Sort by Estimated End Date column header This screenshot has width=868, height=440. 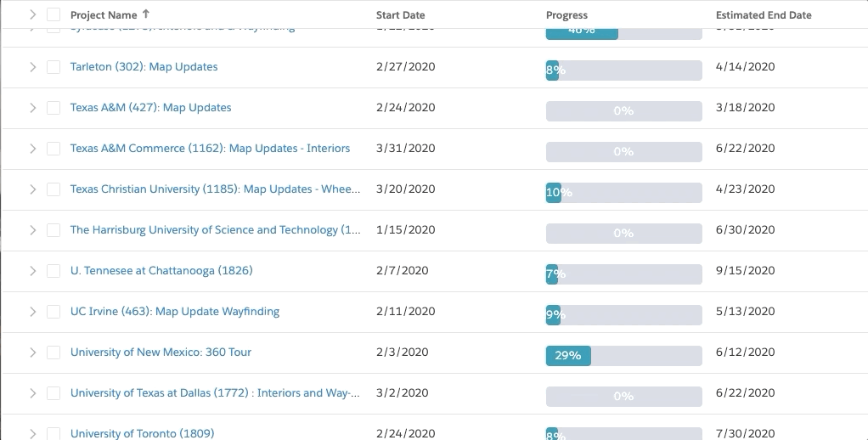pyautogui.click(x=764, y=15)
